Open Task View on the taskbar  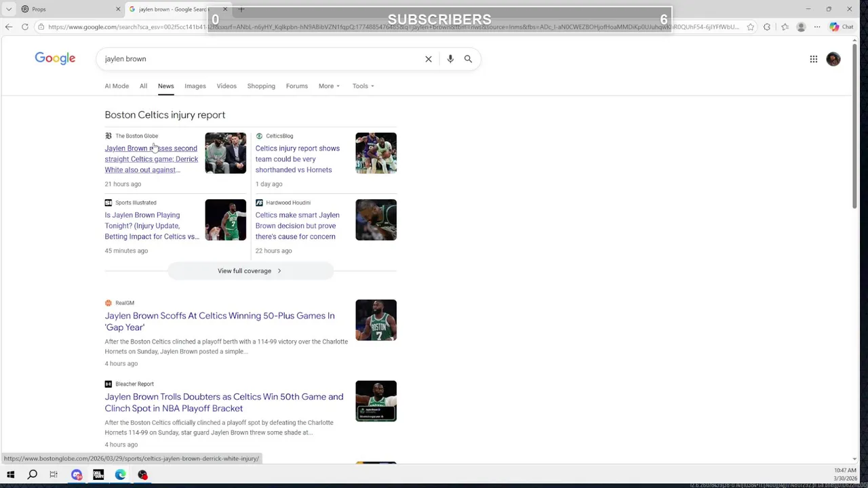coord(54,475)
